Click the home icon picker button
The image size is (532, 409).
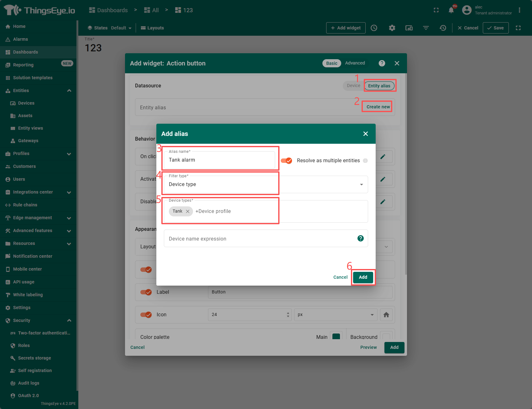pos(386,315)
